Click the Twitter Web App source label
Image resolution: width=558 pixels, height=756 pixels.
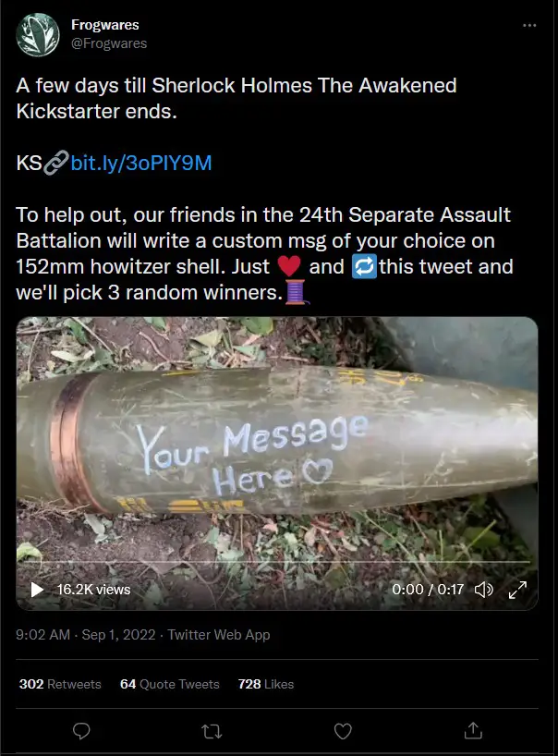[x=219, y=635]
